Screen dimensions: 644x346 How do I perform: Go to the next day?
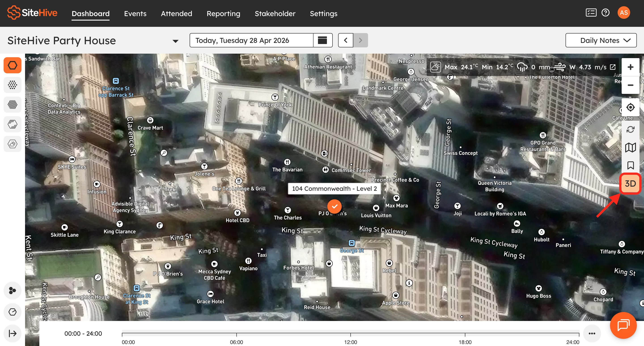pyautogui.click(x=360, y=40)
